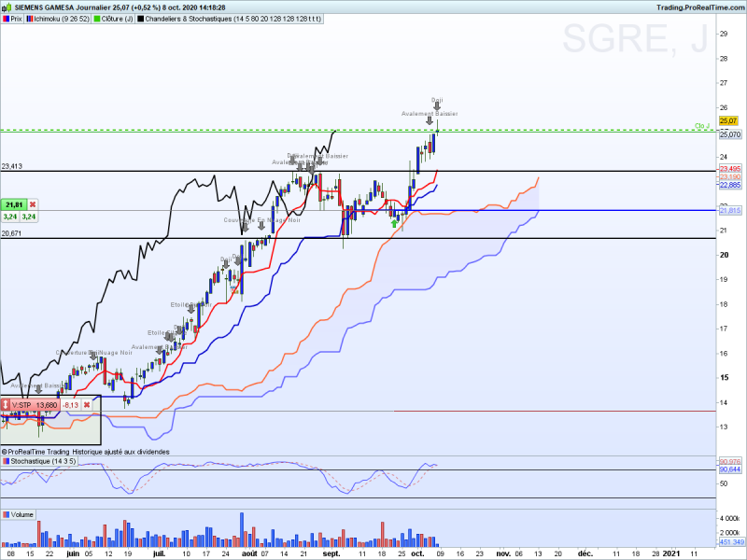747x560 pixels.
Task: Cancel the 21,81 order with red X
Action: pyautogui.click(x=33, y=204)
